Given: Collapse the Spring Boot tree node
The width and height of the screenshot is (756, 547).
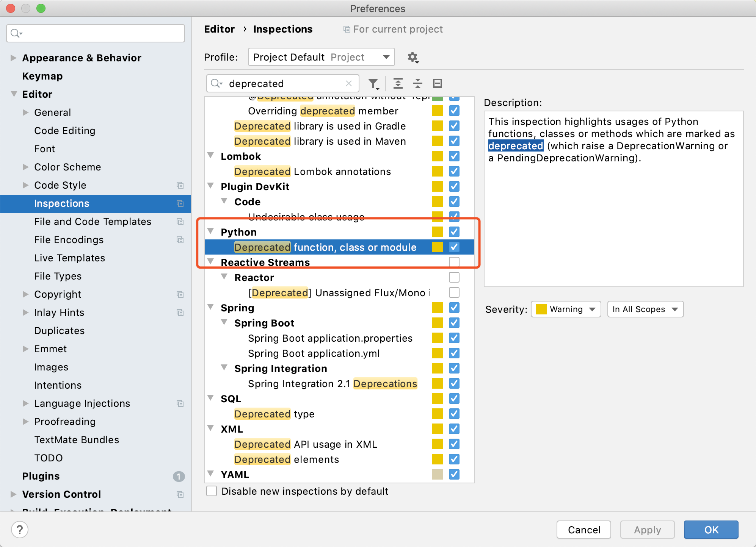Looking at the screenshot, I should [224, 323].
